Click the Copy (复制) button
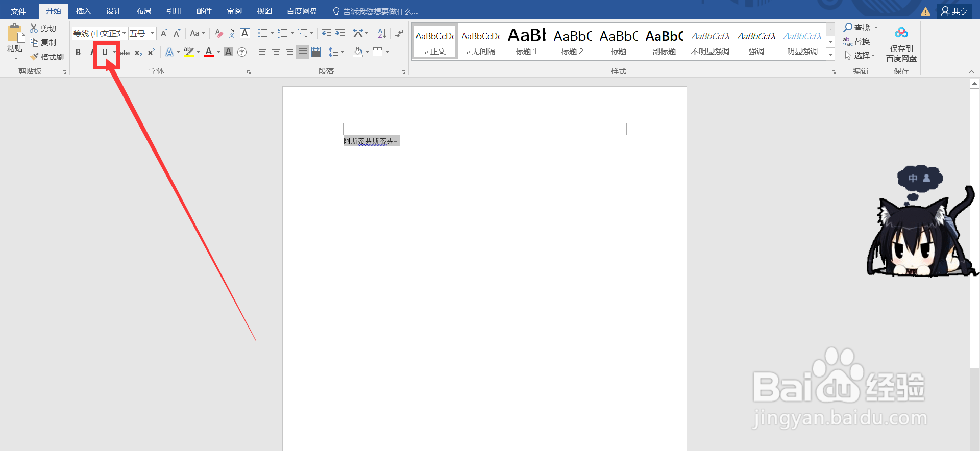 tap(43, 42)
